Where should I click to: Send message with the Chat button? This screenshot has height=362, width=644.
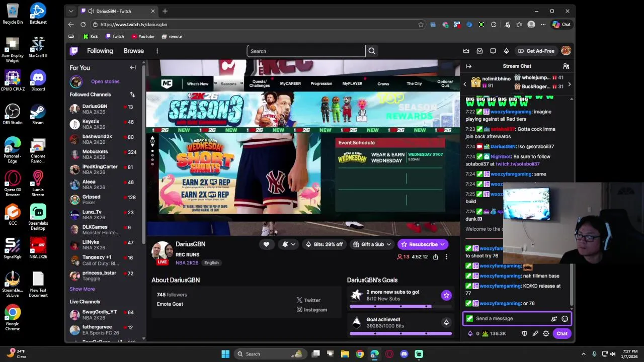(x=562, y=333)
